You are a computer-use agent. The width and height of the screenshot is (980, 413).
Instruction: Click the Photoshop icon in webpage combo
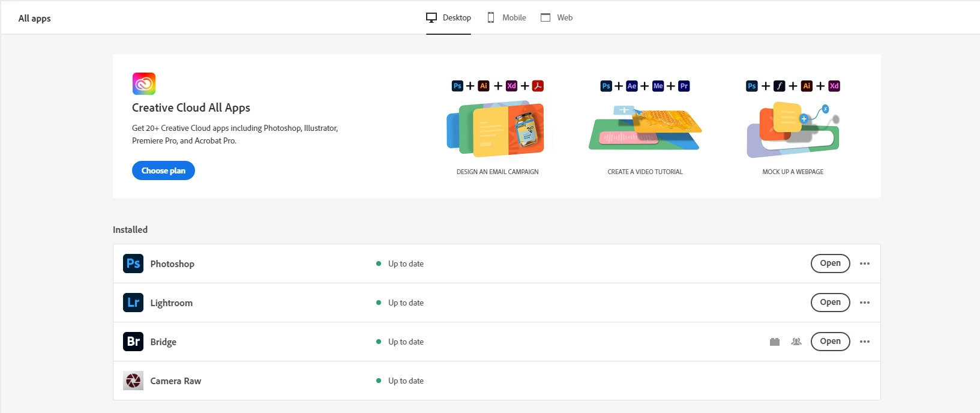point(752,86)
